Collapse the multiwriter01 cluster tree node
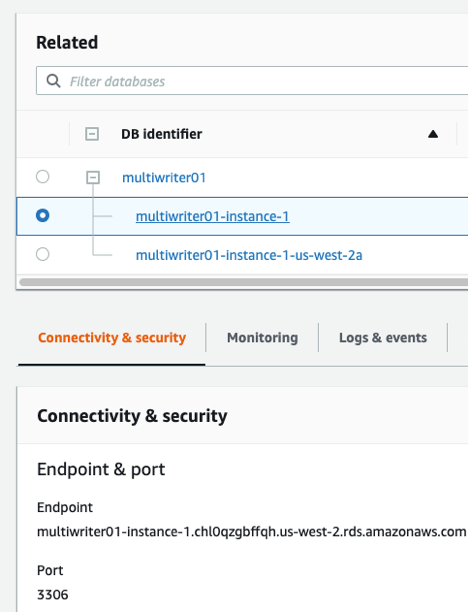This screenshot has height=612, width=468. click(93, 178)
